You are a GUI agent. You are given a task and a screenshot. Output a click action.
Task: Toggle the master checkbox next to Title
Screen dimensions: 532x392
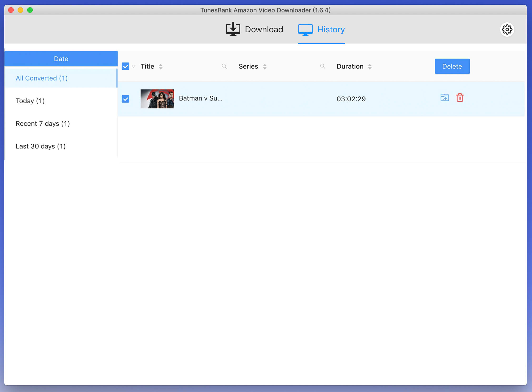tap(125, 66)
